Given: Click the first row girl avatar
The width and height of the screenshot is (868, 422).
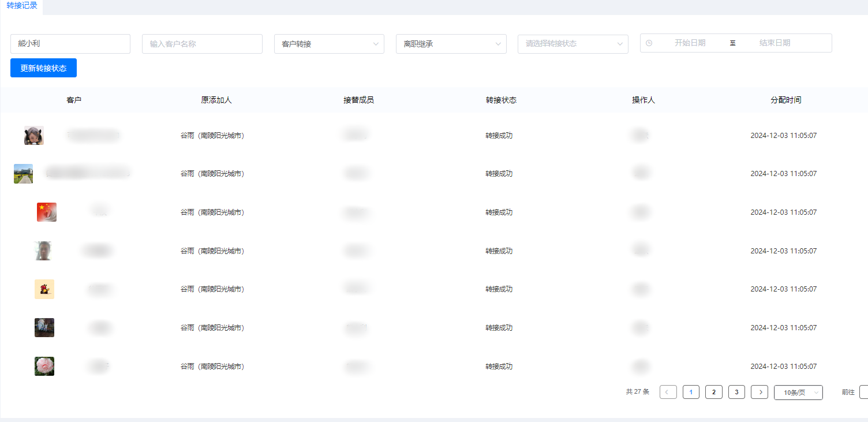Looking at the screenshot, I should (34, 135).
